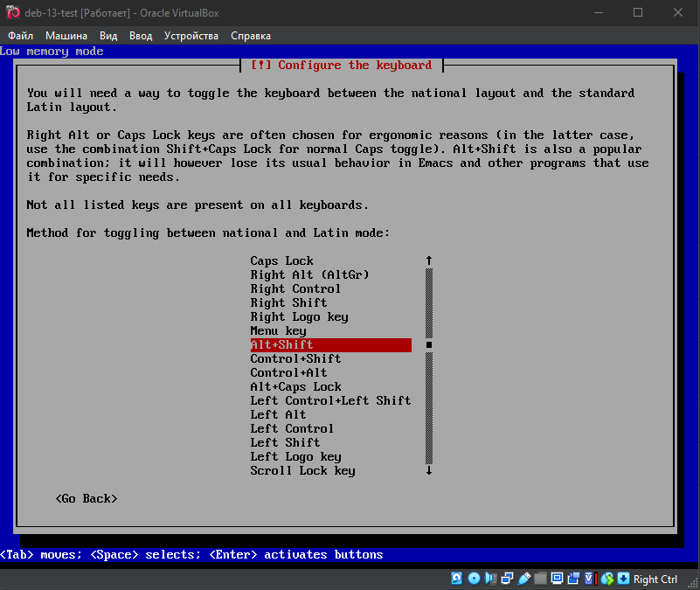Open the Файл menu

click(20, 36)
